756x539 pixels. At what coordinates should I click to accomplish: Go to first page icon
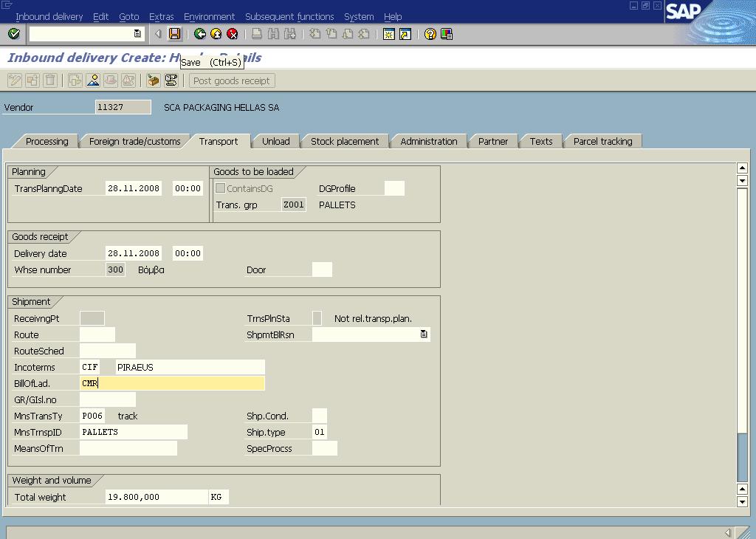point(315,34)
